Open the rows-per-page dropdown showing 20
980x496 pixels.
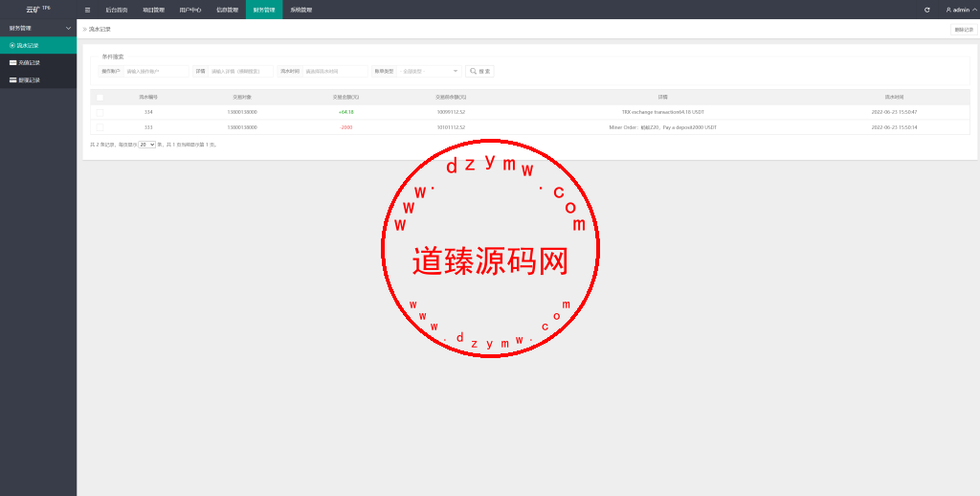point(146,145)
